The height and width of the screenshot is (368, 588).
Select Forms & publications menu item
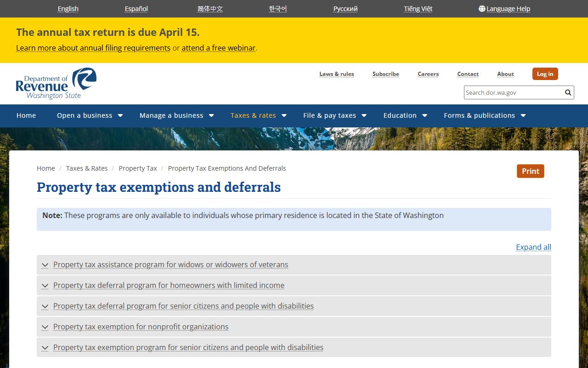479,115
